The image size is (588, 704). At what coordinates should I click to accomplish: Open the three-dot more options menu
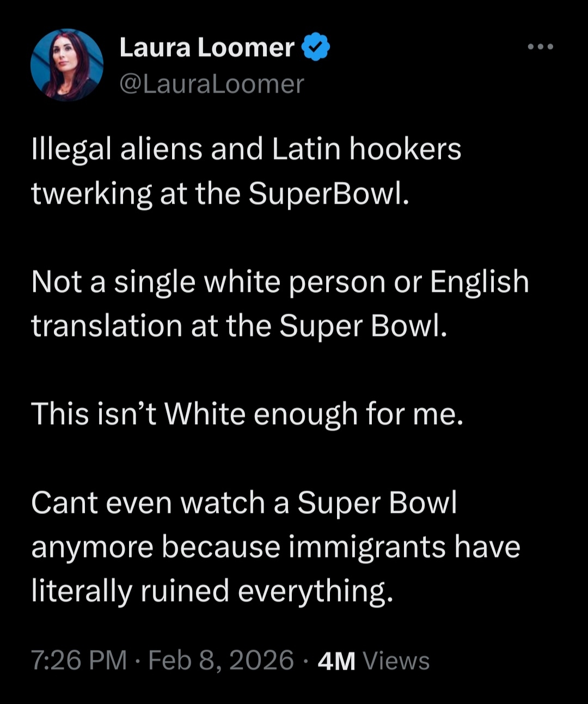click(541, 47)
